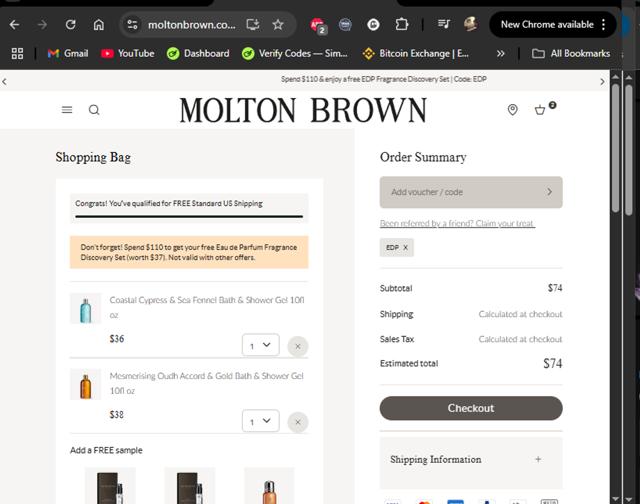Click the EDP Discovery Set promo text
Screen dimensions: 640x504
pyautogui.click(x=384, y=79)
